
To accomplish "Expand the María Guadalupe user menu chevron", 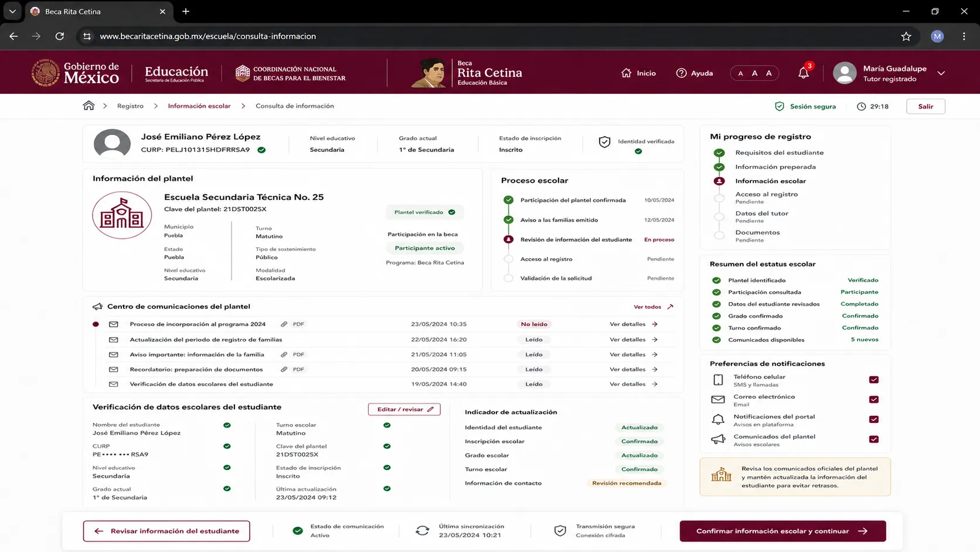I will tap(941, 73).
